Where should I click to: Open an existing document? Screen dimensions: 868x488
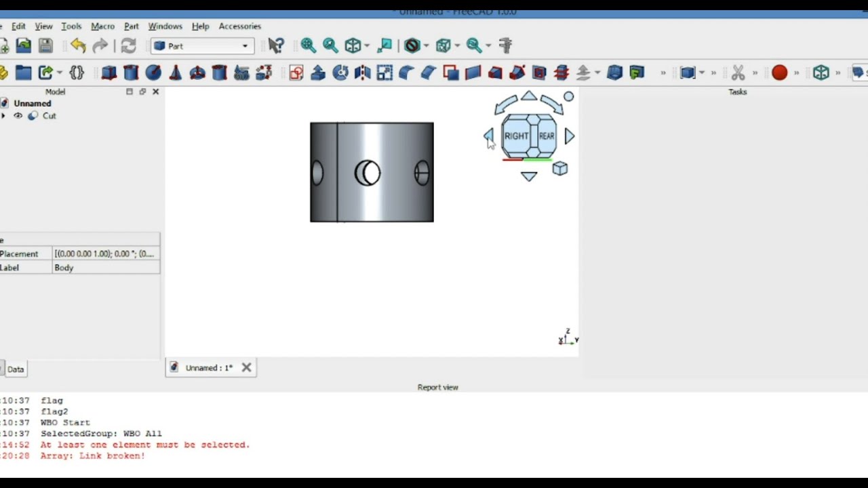(x=24, y=45)
